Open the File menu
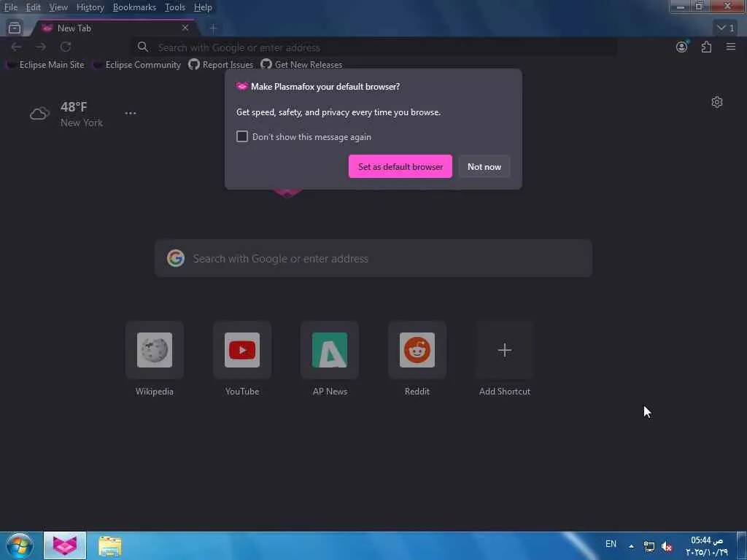This screenshot has width=747, height=560. pyautogui.click(x=10, y=7)
